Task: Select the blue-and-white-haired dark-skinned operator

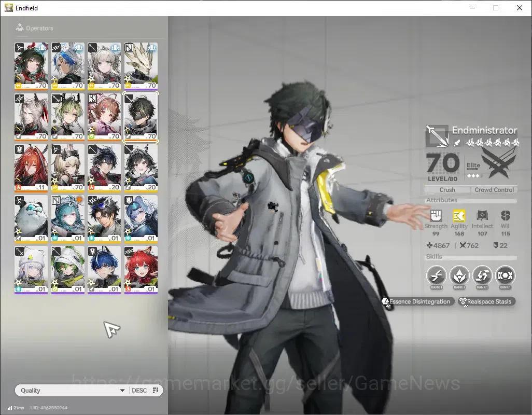Action: tap(67, 66)
